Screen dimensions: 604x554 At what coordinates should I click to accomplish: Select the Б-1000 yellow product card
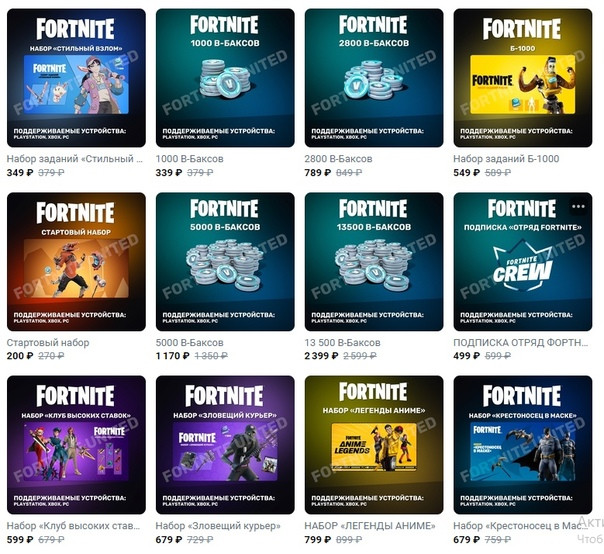click(x=523, y=78)
